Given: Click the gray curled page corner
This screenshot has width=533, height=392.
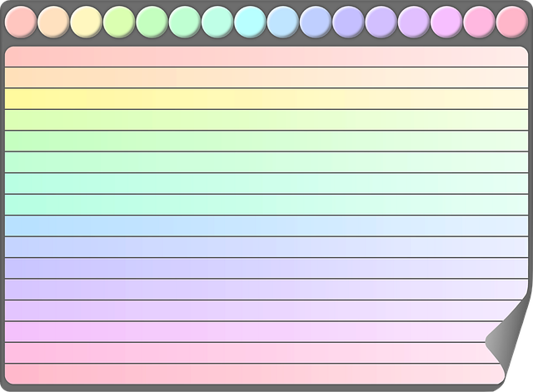Looking at the screenshot, I should [x=506, y=336].
